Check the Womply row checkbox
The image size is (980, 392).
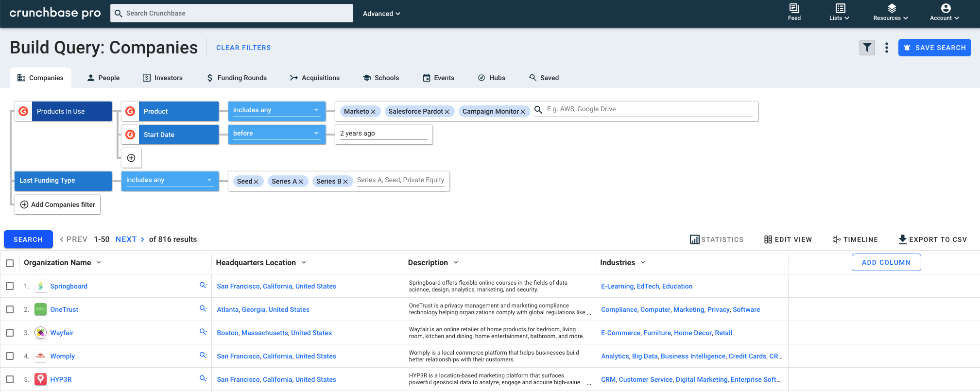pos(10,356)
